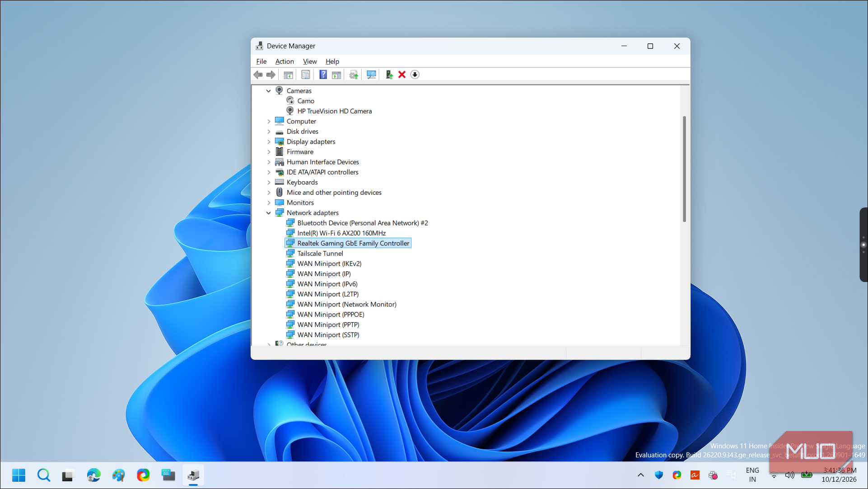868x489 pixels.
Task: Select HP TrueVision HD Camera
Action: click(334, 111)
